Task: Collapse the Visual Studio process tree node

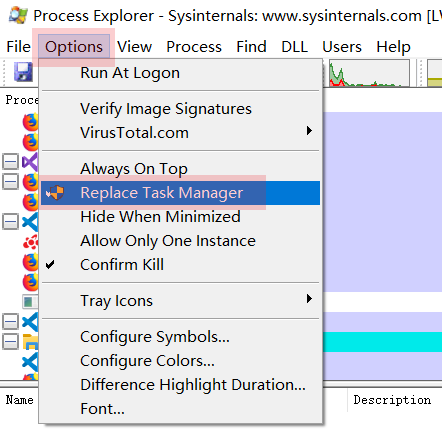Action: coord(10,162)
